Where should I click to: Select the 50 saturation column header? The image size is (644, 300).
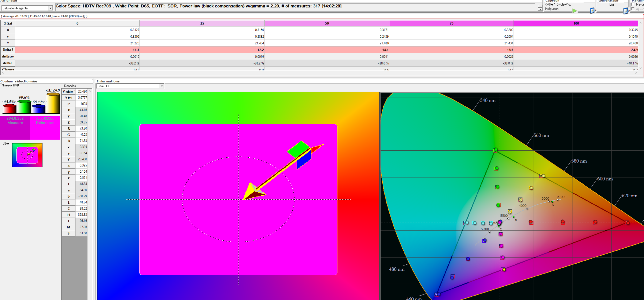[327, 23]
